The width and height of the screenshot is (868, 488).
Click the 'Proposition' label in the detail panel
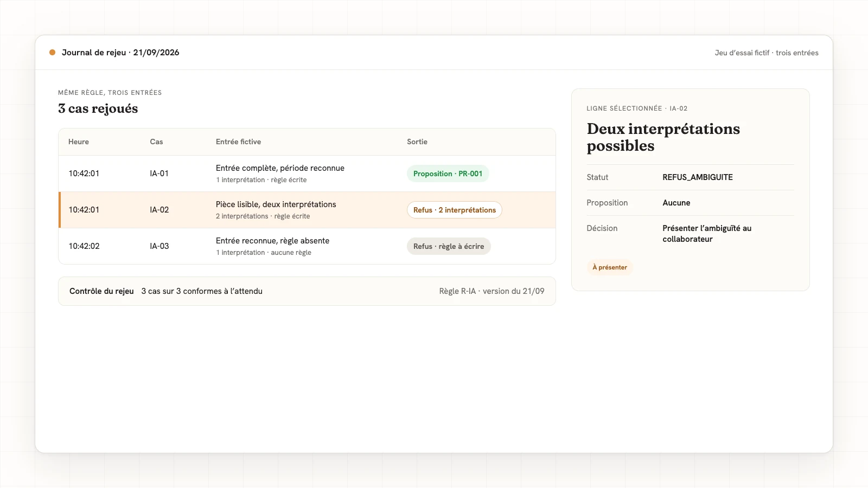point(607,203)
